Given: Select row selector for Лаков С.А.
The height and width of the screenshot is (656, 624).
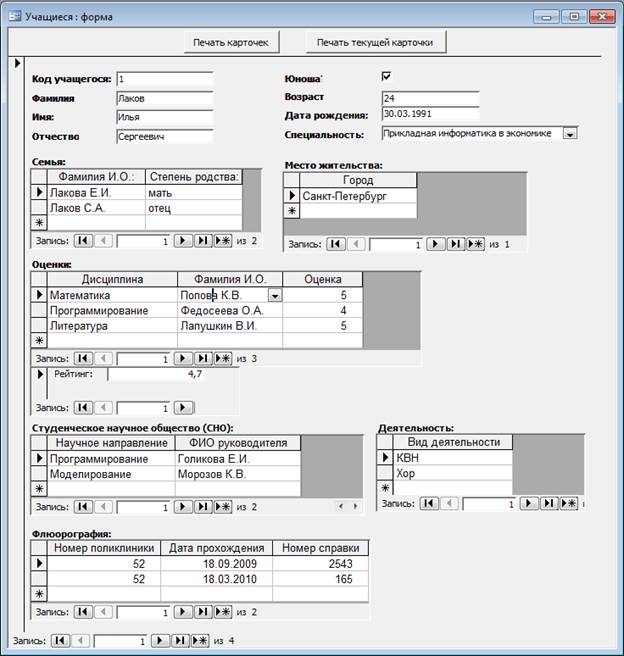Looking at the screenshot, I should [x=39, y=208].
